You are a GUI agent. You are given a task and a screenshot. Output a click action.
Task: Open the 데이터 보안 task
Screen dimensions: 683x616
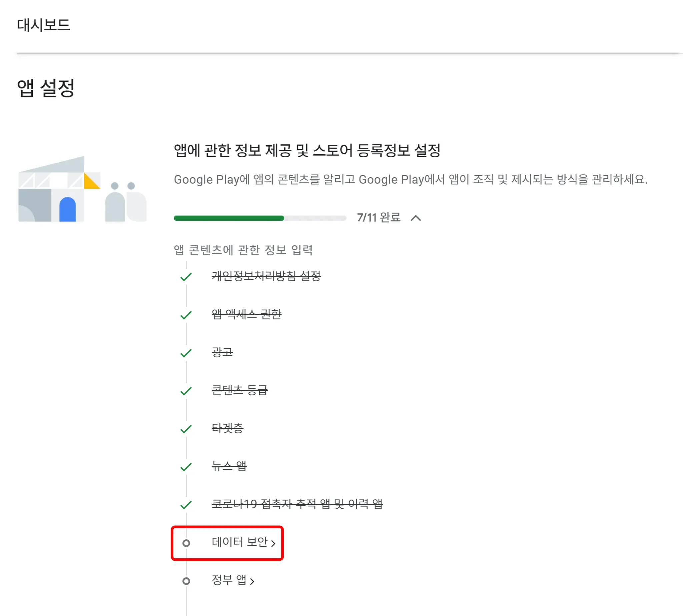[x=239, y=542]
